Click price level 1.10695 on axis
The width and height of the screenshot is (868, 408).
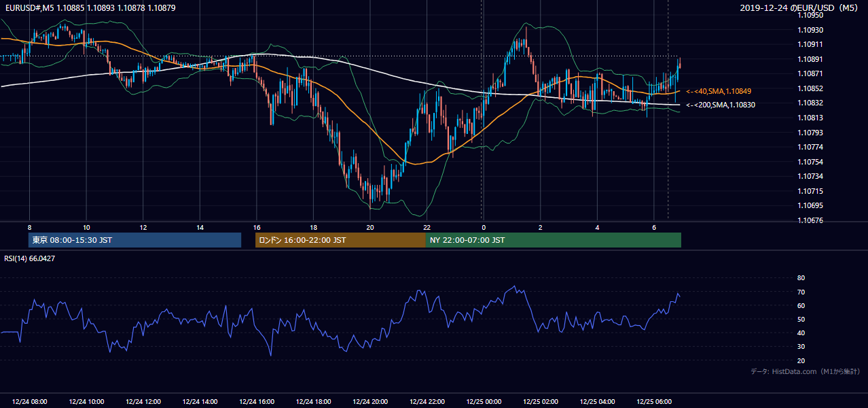(810, 205)
